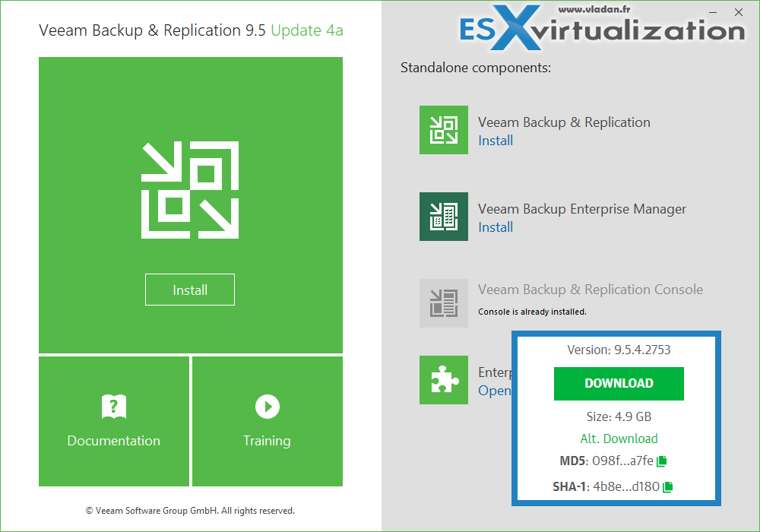This screenshot has height=532, width=760.
Task: Click the green DOWNLOAD button
Action: coord(619,384)
